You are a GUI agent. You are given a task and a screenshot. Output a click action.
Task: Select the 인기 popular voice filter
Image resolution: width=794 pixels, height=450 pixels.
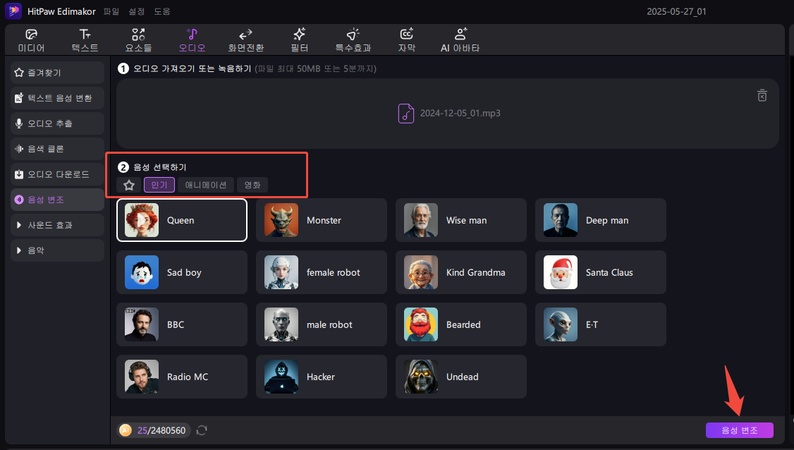(159, 185)
